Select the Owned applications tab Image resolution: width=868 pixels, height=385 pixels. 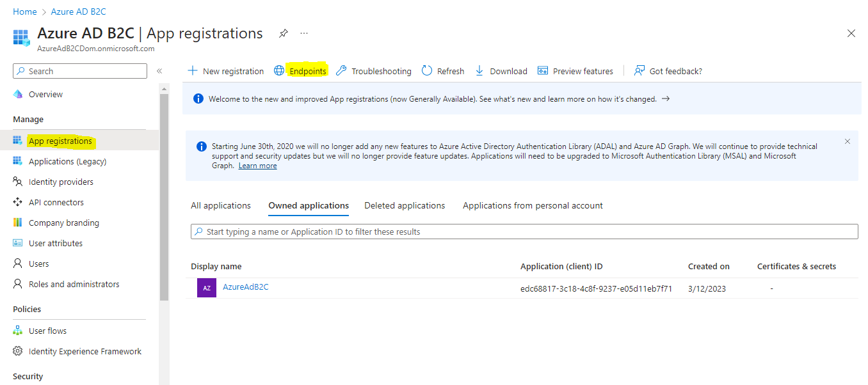309,205
